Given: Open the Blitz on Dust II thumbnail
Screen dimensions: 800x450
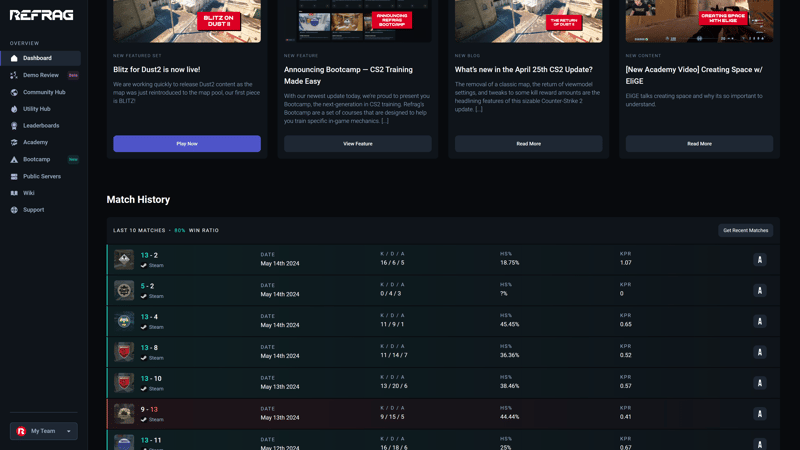Looking at the screenshot, I should pyautogui.click(x=187, y=21).
